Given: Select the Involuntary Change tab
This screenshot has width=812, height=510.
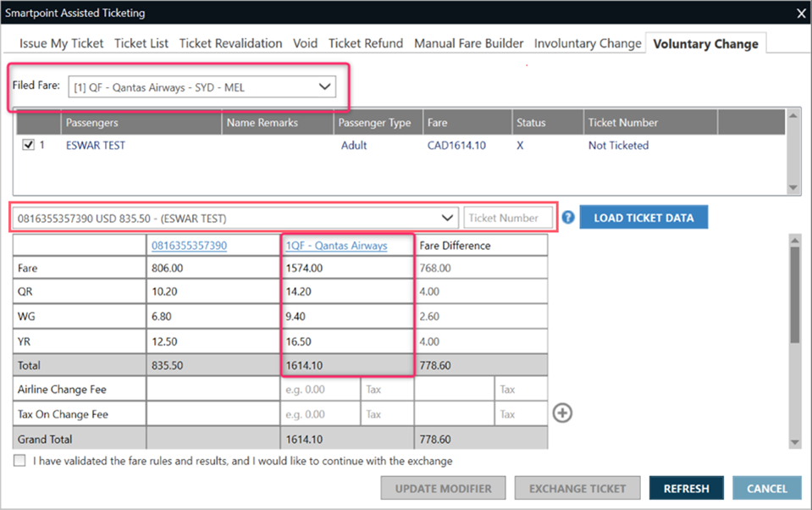Looking at the screenshot, I should point(588,43).
